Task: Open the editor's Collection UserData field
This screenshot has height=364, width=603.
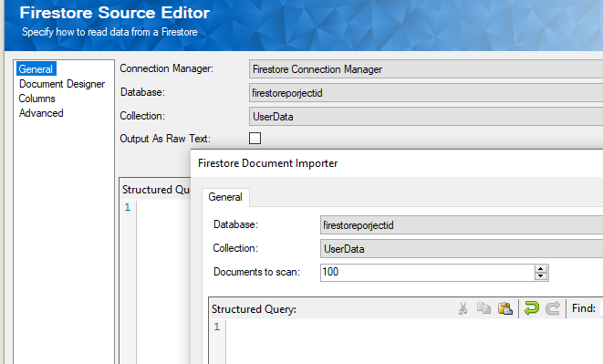Action: pos(426,117)
